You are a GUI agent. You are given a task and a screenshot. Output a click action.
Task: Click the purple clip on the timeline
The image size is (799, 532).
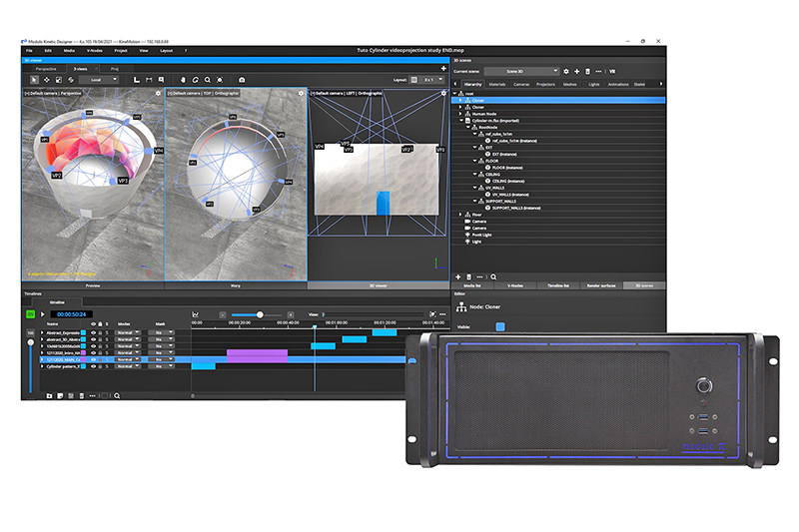coord(257,353)
